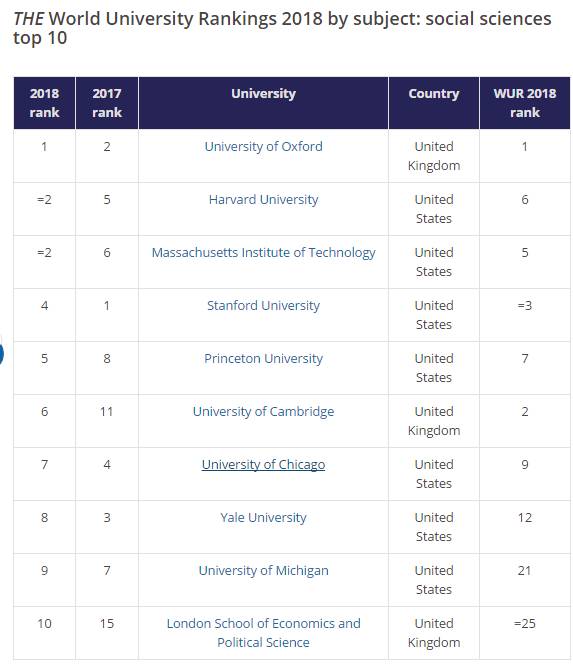Click the Country column header
This screenshot has height=667, width=573.
[x=434, y=103]
